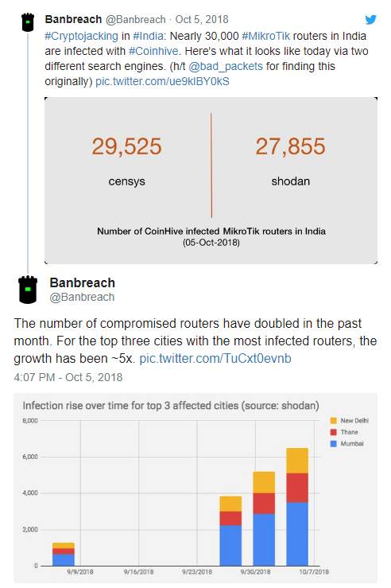This screenshot has height=588, width=391.
Task: Select the tallest stacked bar near 10/7/2018
Action: tap(297, 507)
